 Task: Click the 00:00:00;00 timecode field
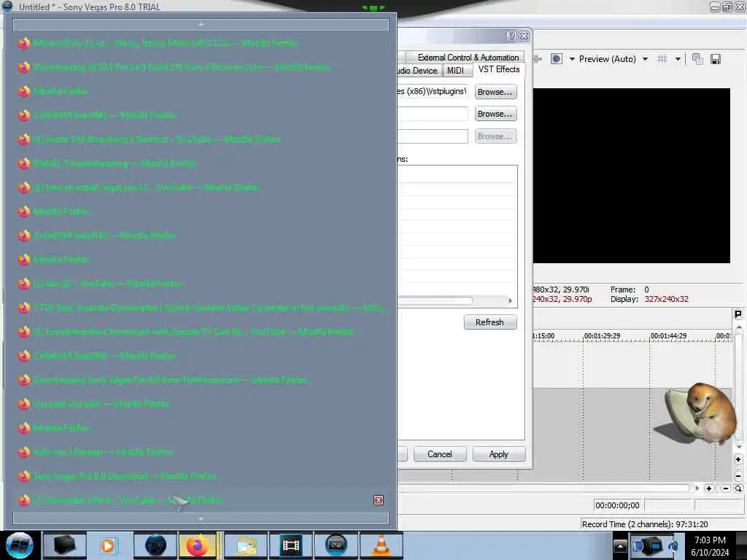click(617, 505)
